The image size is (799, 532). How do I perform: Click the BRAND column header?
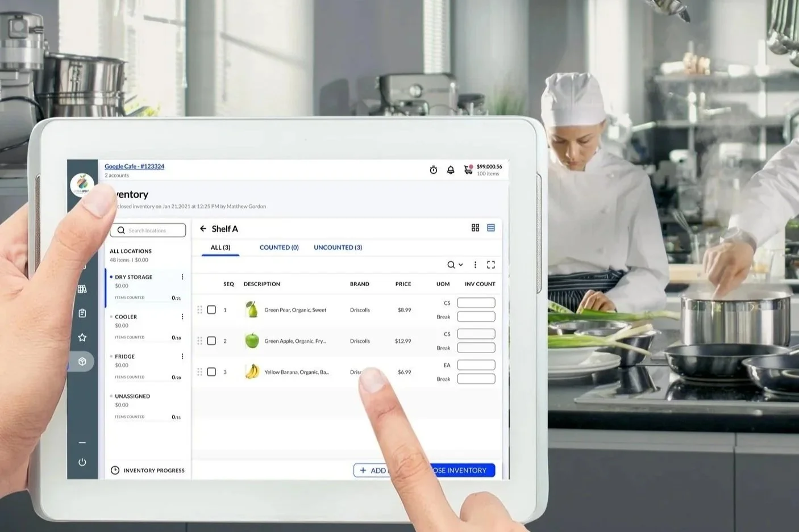pos(360,284)
